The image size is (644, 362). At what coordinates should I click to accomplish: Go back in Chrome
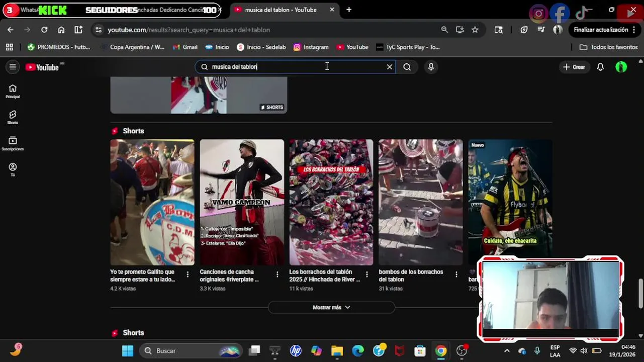click(x=11, y=30)
